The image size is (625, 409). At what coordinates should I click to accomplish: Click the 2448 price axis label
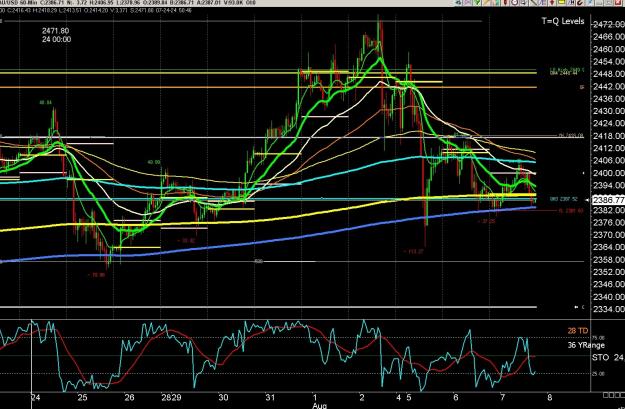click(x=609, y=74)
